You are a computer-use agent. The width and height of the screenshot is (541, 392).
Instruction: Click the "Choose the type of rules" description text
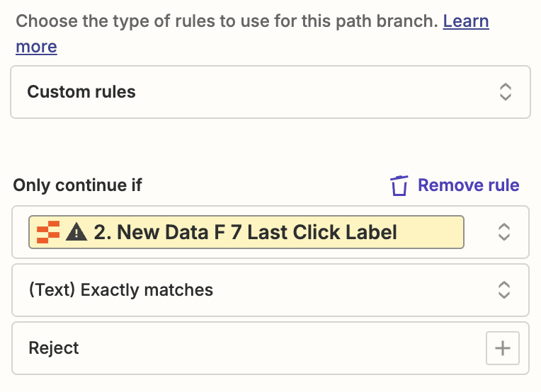coord(227,21)
